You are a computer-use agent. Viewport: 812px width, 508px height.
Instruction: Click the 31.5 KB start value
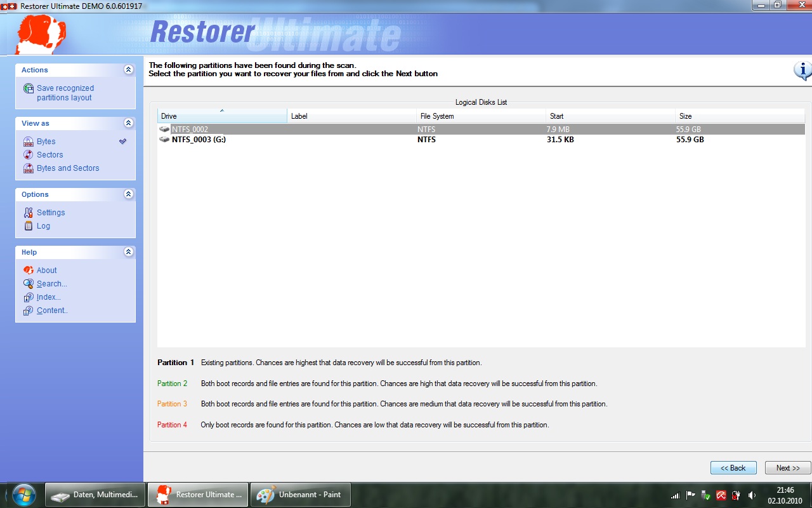pos(560,140)
